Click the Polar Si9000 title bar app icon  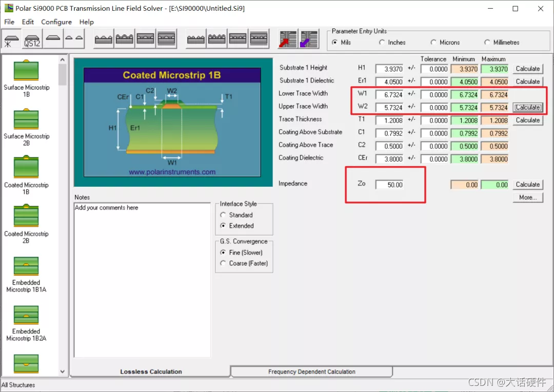pyautogui.click(x=9, y=8)
